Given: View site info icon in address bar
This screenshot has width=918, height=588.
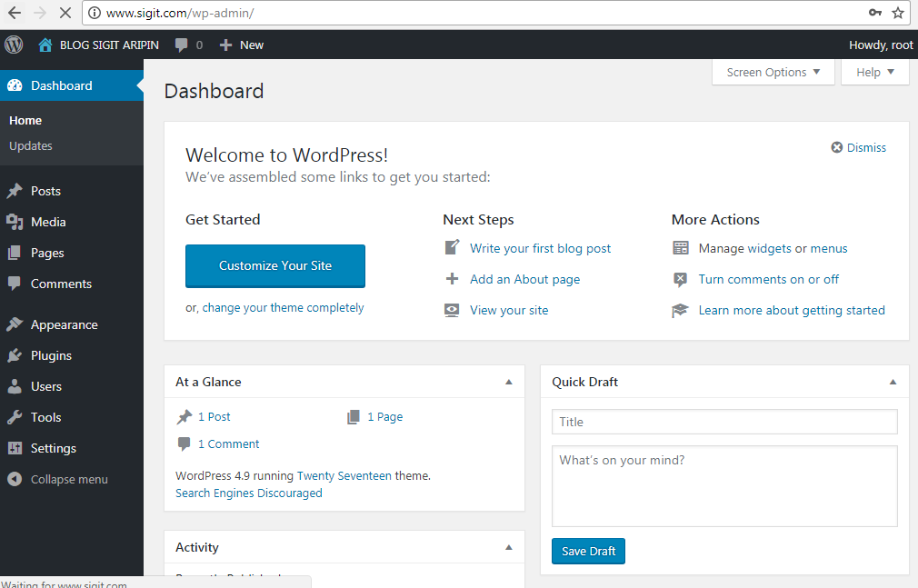Looking at the screenshot, I should point(95,13).
